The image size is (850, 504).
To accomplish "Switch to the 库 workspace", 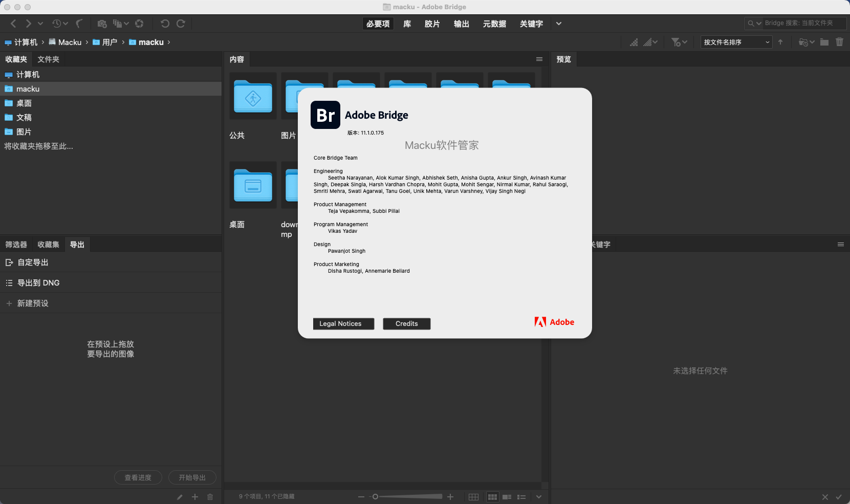I will point(407,24).
